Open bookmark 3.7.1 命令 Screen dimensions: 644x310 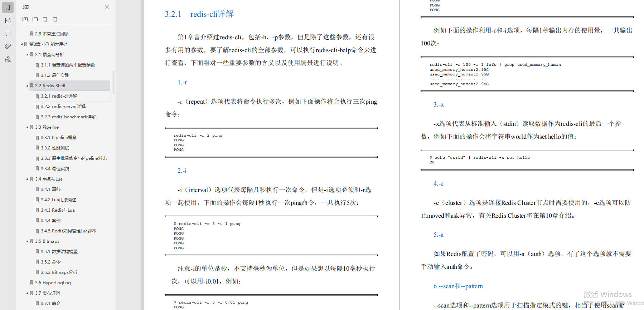pos(50,304)
